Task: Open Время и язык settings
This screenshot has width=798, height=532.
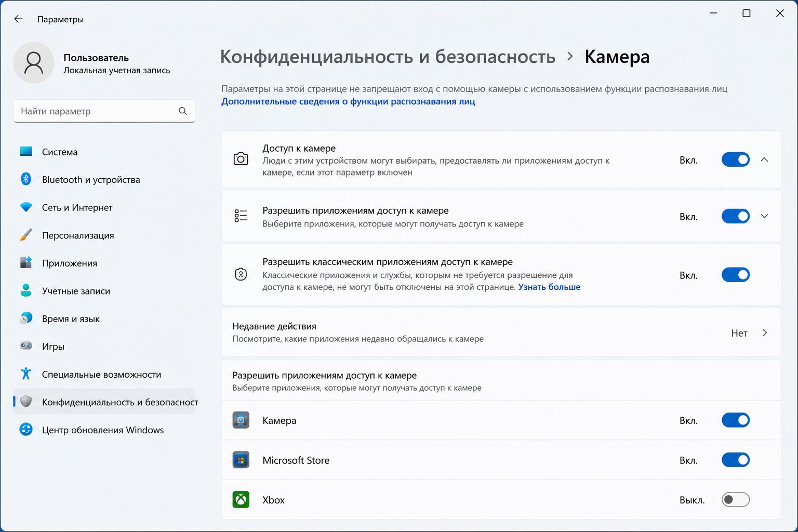Action: pyautogui.click(x=104, y=318)
